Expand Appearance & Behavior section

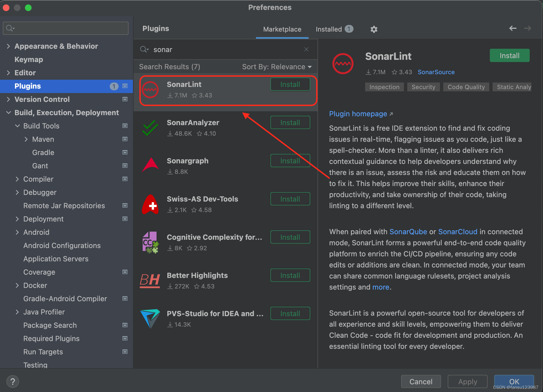(8, 46)
